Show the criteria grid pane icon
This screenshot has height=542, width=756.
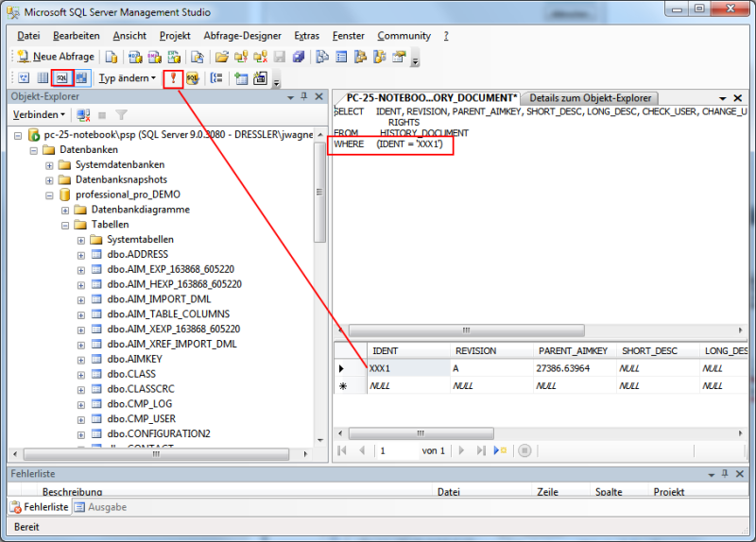(x=43, y=77)
